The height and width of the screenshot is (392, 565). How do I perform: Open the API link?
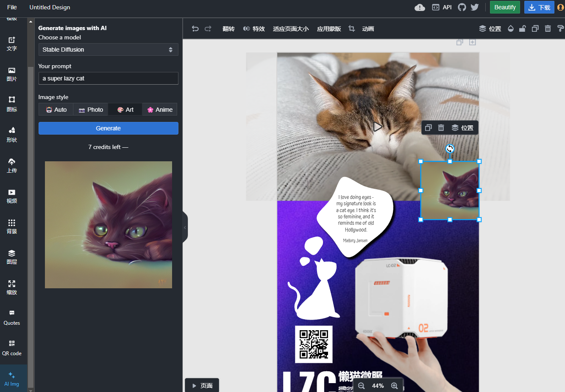click(442, 7)
